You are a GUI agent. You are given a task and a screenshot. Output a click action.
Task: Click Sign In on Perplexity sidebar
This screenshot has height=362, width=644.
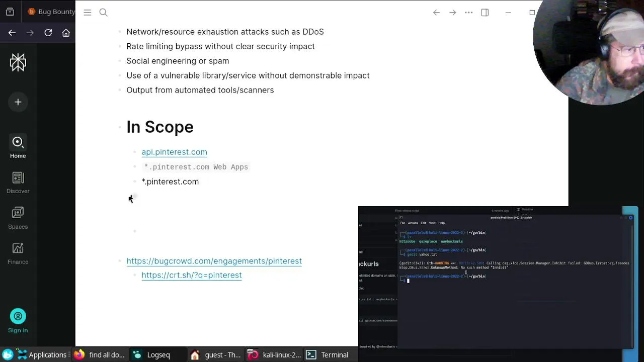[x=18, y=321]
